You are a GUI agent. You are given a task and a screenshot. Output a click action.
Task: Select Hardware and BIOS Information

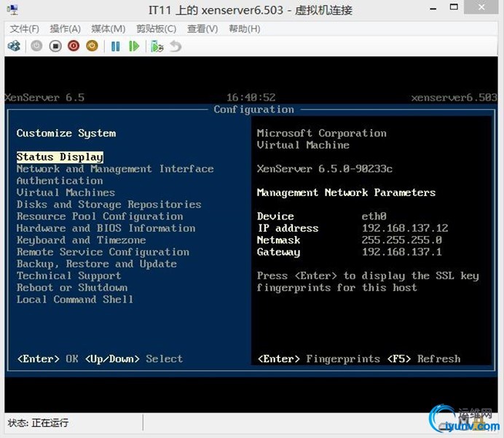coord(106,228)
